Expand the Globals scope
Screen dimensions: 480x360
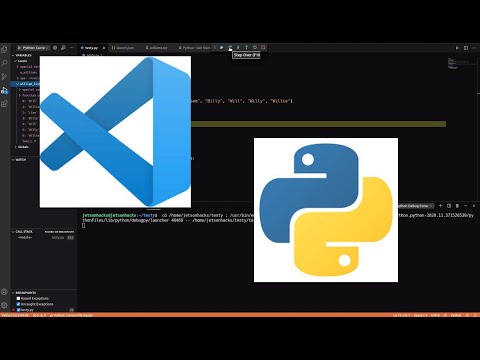[x=22, y=147]
